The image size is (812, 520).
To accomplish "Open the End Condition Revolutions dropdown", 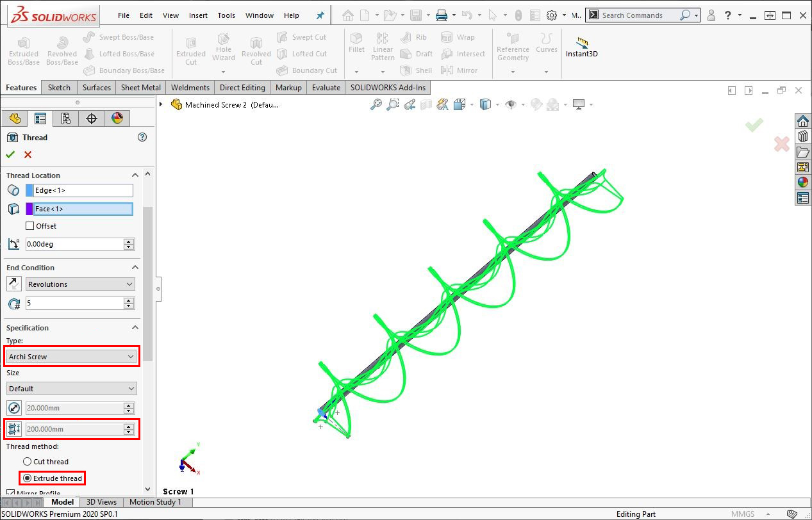I will [x=80, y=284].
